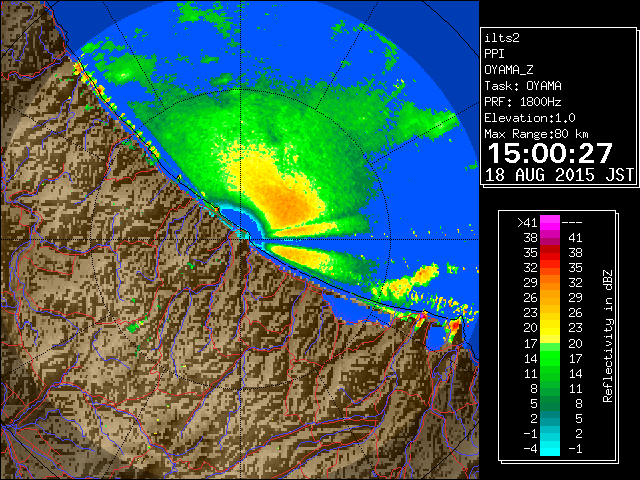Screen dimensions: 640x480
Task: Click the 'PRF: 1800Hz' text
Action: 523,102
